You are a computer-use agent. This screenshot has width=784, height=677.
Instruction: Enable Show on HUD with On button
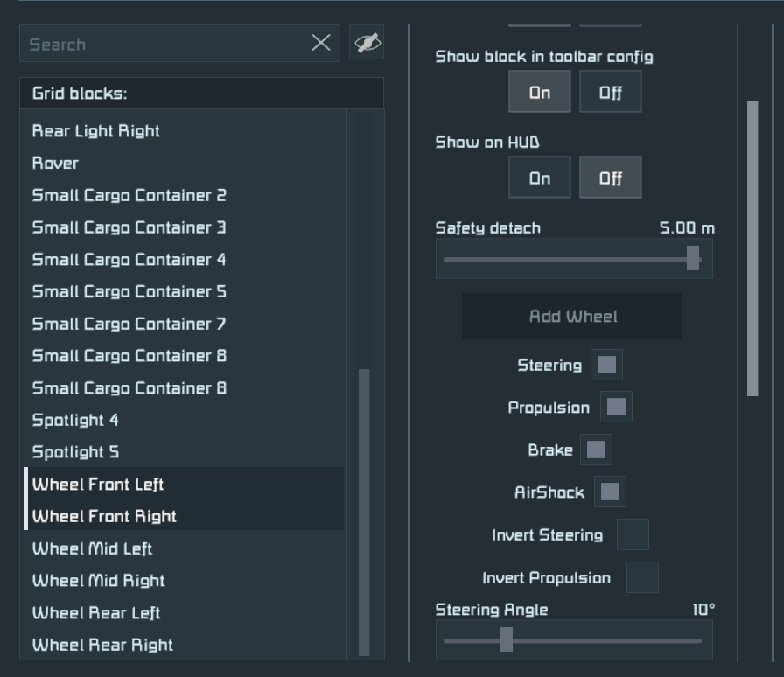[x=540, y=178]
